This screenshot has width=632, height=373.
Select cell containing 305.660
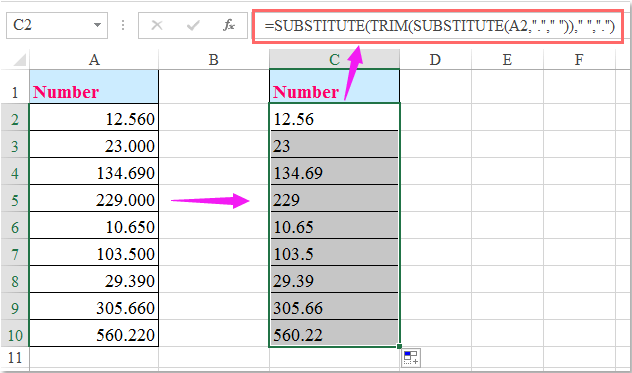point(94,306)
